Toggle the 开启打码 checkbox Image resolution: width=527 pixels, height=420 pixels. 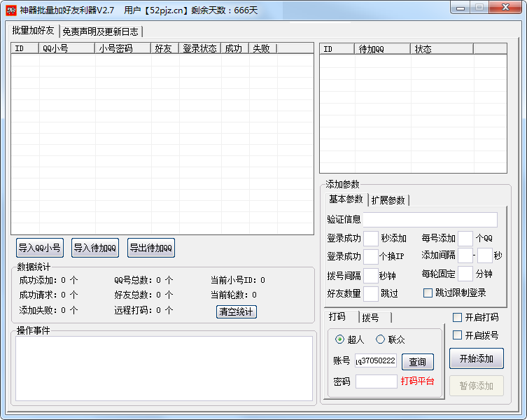tap(458, 318)
